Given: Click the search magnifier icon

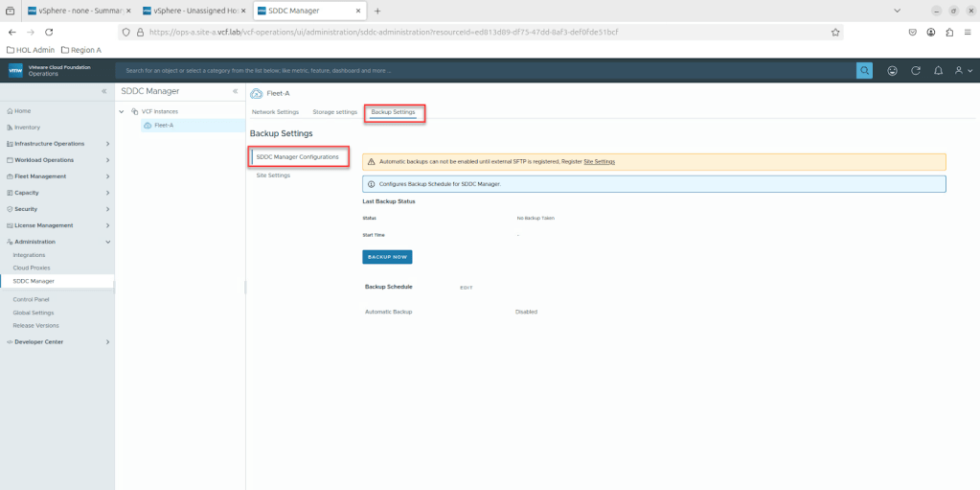Looking at the screenshot, I should pos(864,71).
